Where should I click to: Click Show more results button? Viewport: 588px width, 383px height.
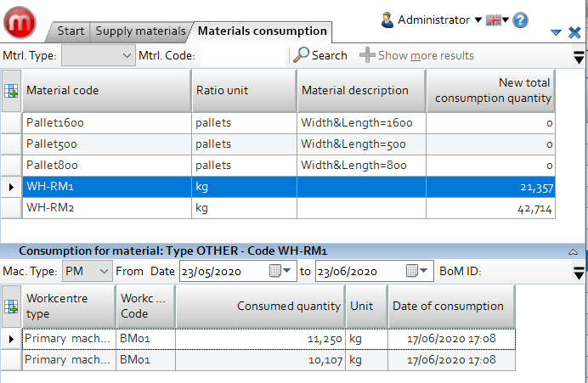416,55
